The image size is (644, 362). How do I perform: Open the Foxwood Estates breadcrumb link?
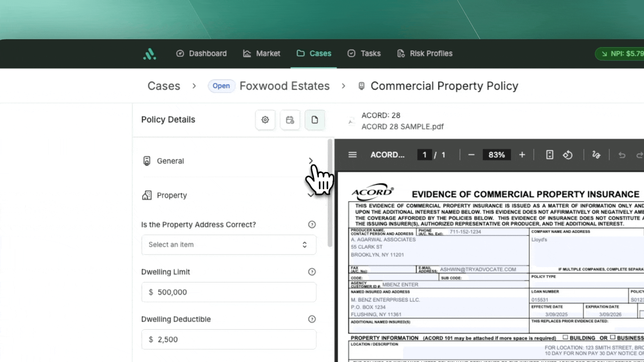pyautogui.click(x=284, y=86)
